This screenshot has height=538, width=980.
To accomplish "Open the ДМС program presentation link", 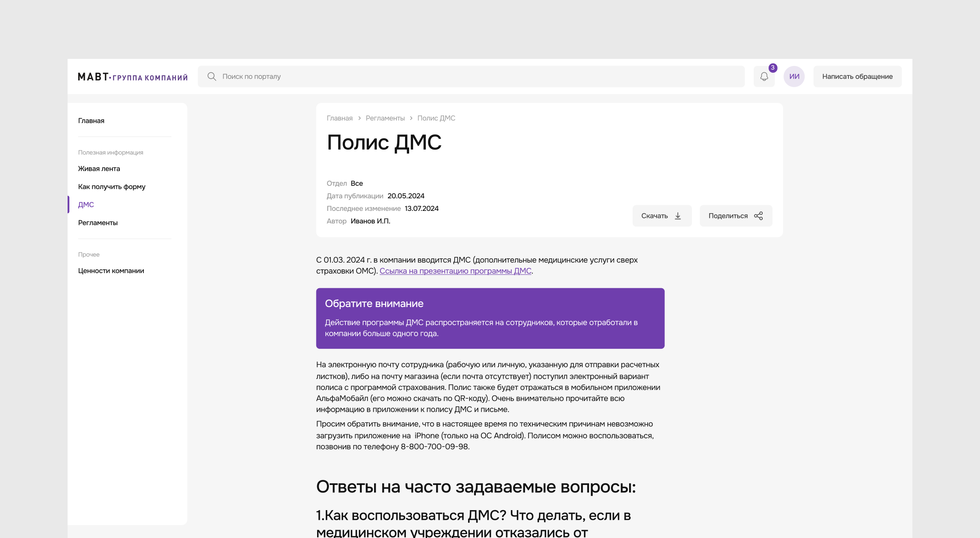I will click(x=455, y=271).
